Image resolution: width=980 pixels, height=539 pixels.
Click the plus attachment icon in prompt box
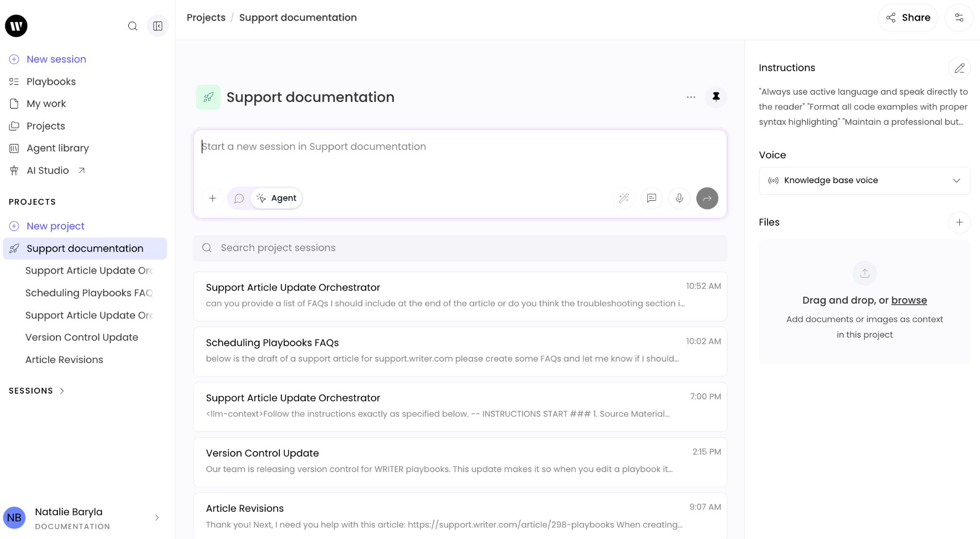click(x=212, y=198)
